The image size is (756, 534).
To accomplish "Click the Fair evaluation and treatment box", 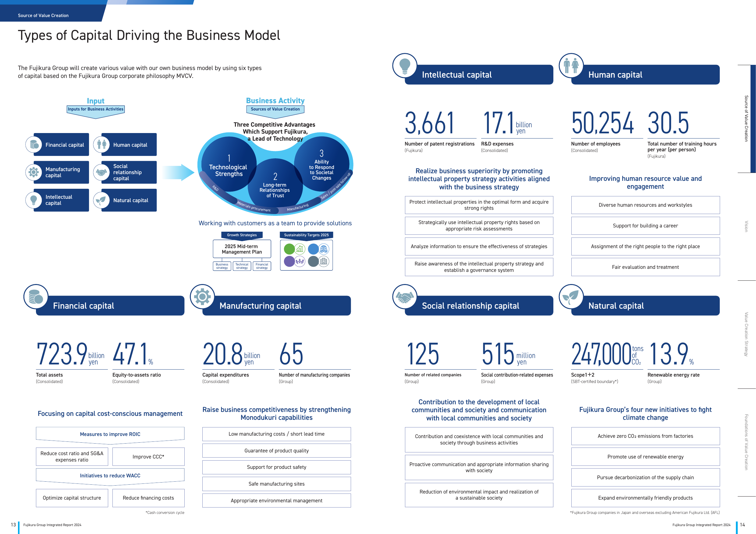I will (x=645, y=267).
